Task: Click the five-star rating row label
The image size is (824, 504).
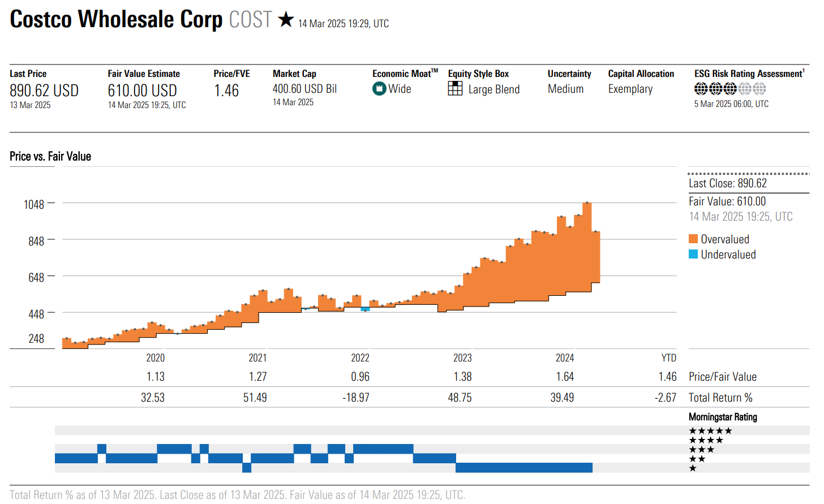Action: (710, 430)
